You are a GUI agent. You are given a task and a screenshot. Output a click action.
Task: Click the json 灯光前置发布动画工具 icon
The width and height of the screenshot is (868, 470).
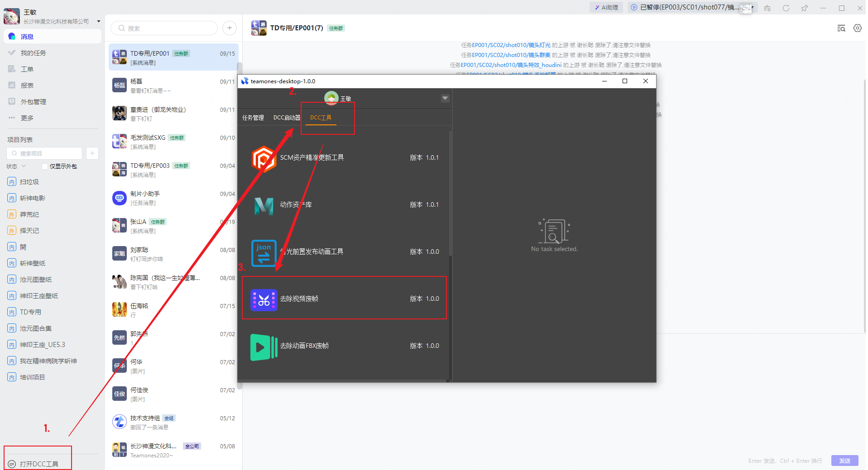click(264, 252)
